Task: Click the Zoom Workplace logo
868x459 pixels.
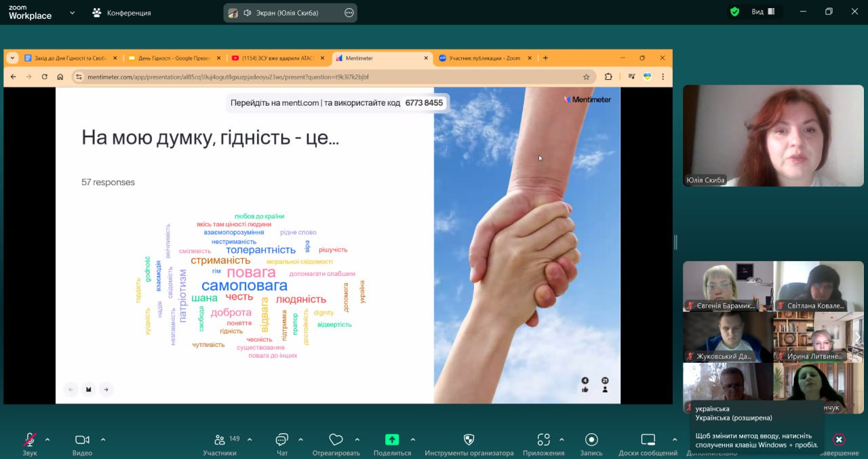Action: point(30,12)
